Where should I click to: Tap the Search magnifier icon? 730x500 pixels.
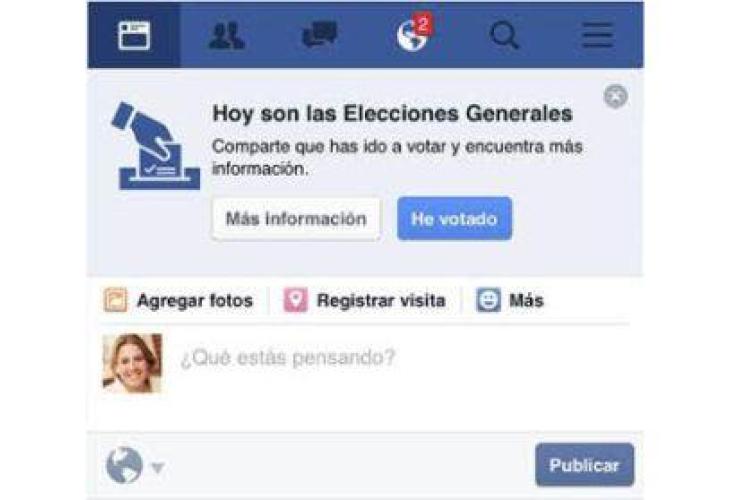pos(504,36)
